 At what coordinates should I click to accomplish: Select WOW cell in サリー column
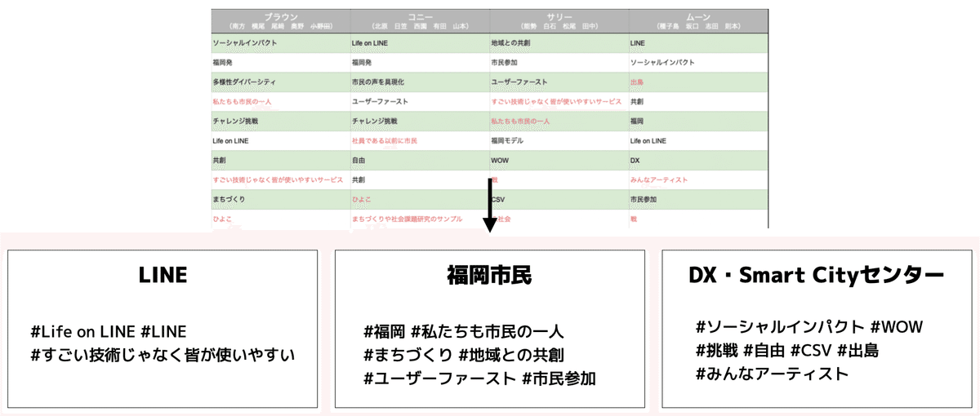[559, 160]
